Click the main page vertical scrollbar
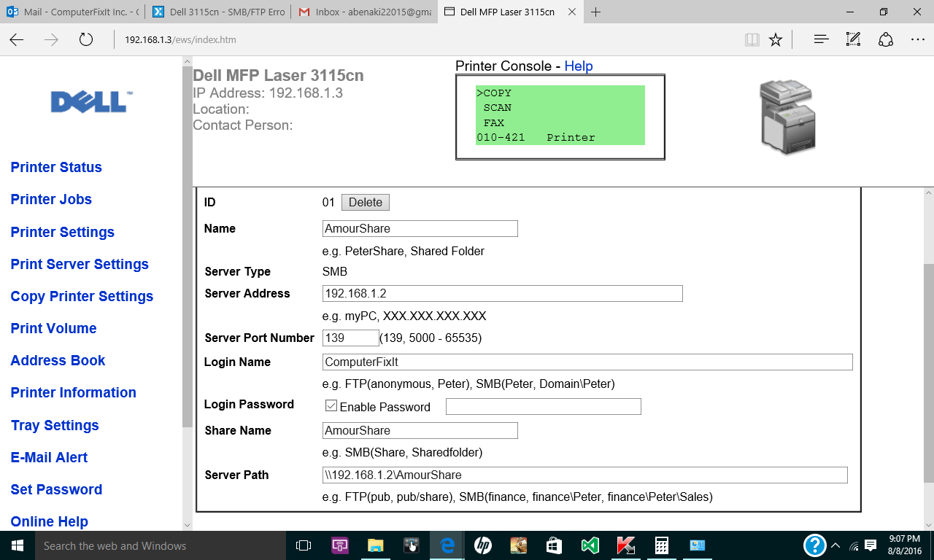Screen dimensions: 934x560 click(x=928, y=372)
